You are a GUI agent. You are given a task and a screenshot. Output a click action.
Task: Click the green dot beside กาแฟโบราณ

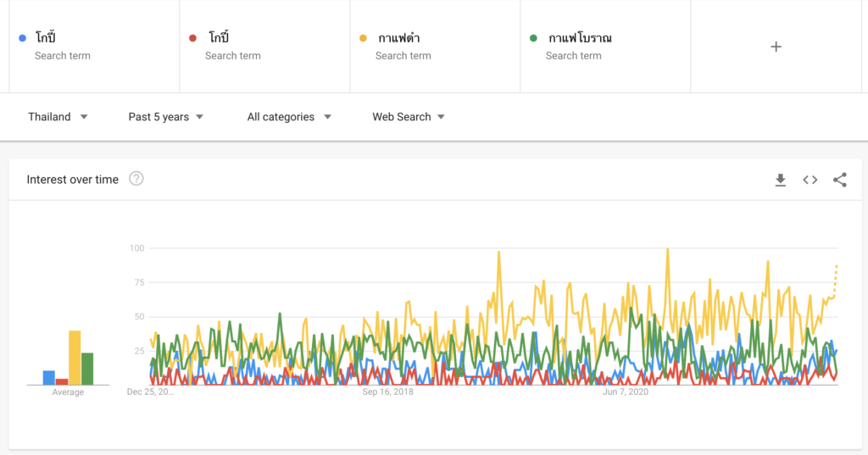tap(533, 38)
